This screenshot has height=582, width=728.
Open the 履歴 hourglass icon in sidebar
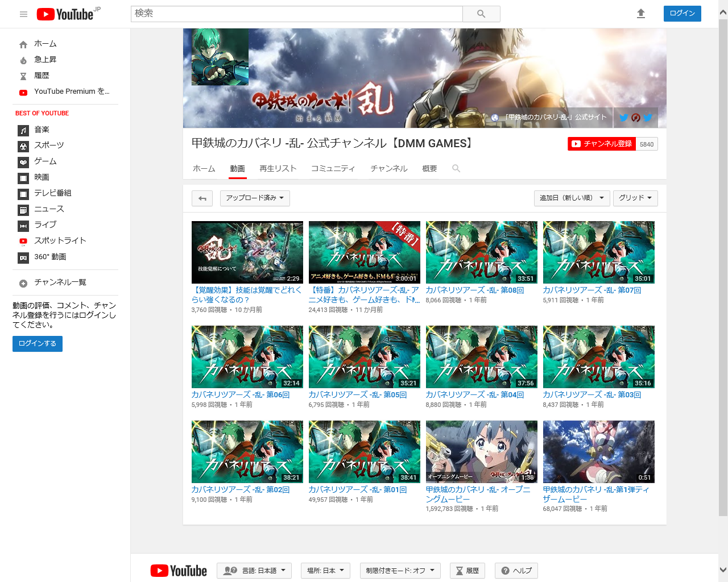coord(23,76)
